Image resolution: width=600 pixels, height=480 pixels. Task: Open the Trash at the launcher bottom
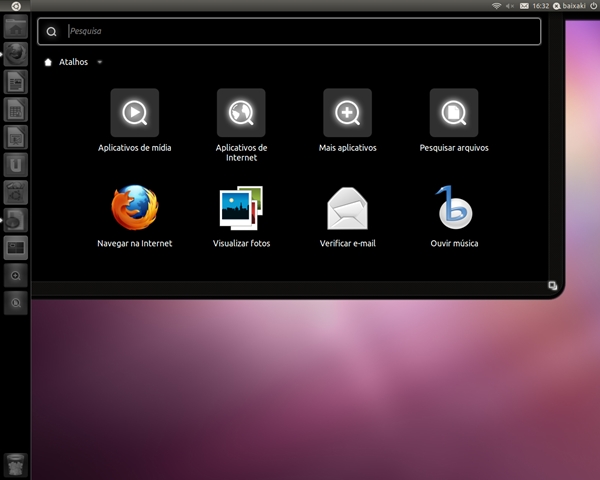pyautogui.click(x=16, y=464)
